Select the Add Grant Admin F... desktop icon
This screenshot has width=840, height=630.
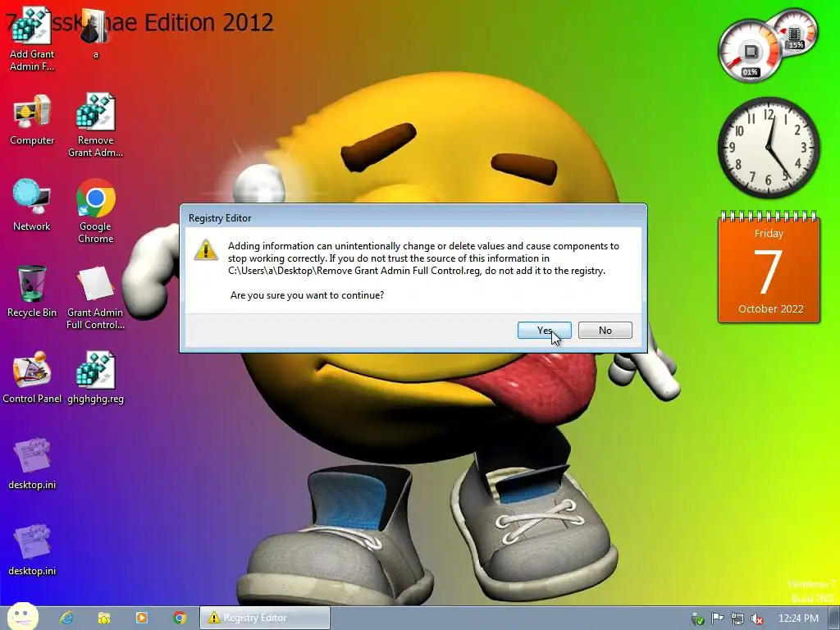pos(32,39)
